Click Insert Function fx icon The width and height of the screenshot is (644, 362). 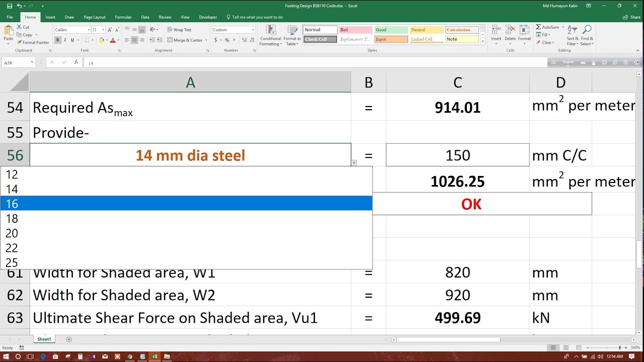76,62
